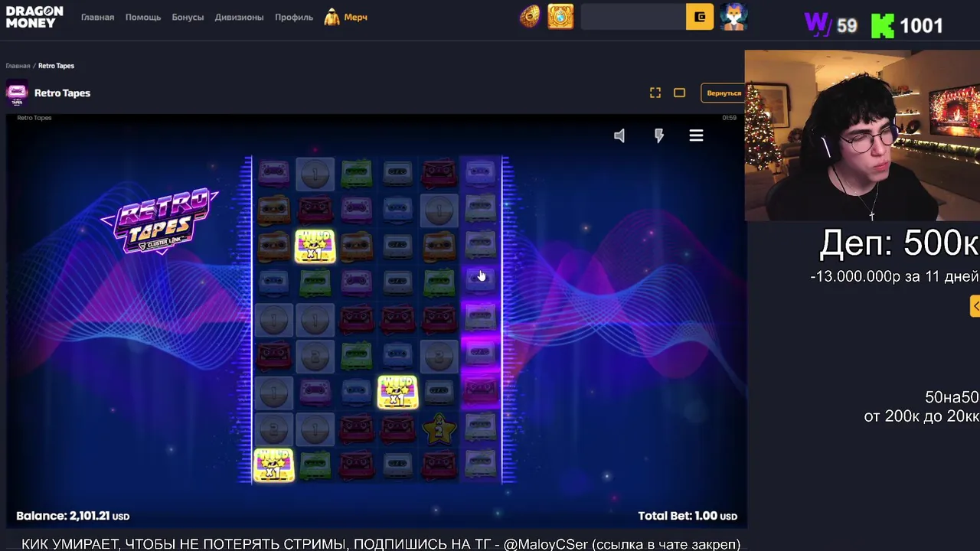The height and width of the screenshot is (551, 980).
Task: Click the yellow hoodie Мерч icon
Action: [x=332, y=17]
